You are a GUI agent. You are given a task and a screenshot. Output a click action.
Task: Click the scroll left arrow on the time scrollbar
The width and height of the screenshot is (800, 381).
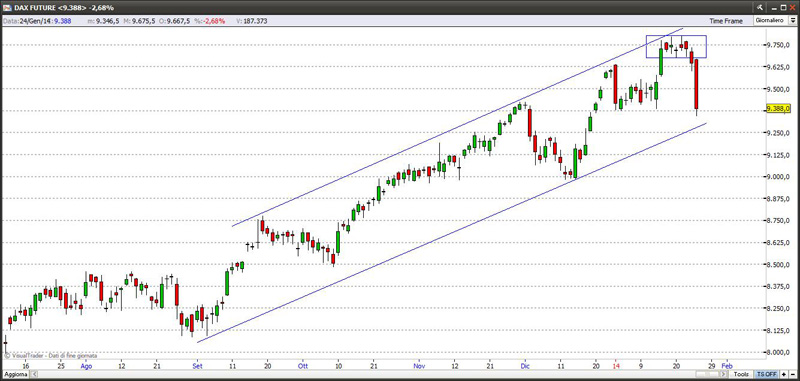35,374
